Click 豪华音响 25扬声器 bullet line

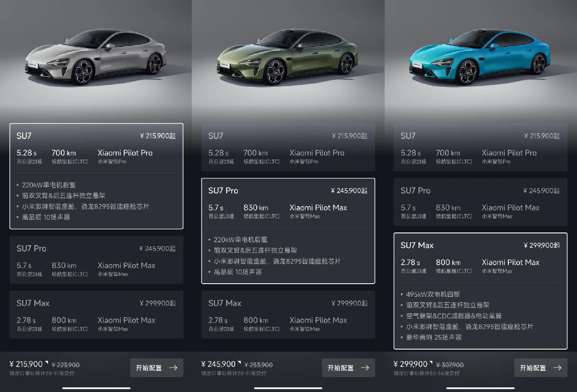[x=433, y=337]
